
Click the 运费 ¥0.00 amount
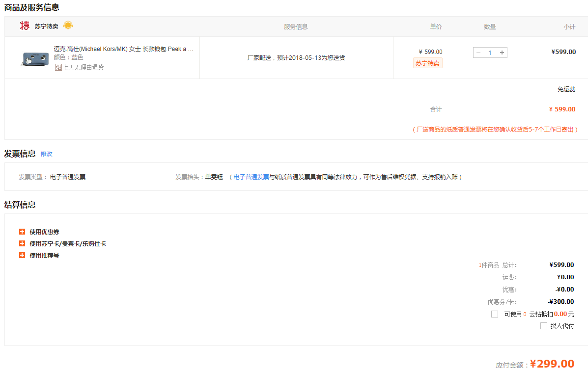coord(565,277)
